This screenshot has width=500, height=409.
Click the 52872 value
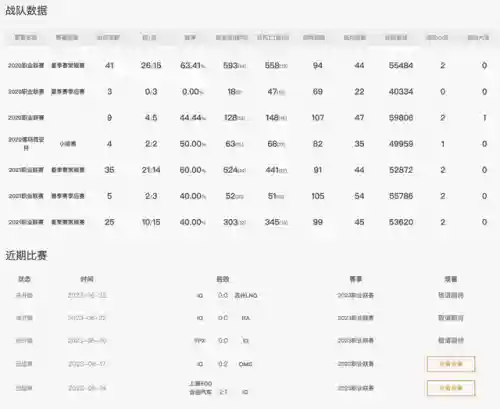click(x=401, y=170)
